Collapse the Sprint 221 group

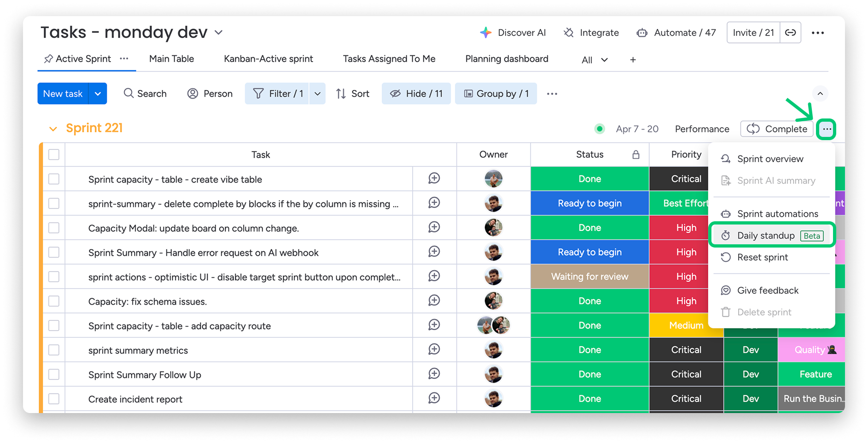tap(53, 129)
